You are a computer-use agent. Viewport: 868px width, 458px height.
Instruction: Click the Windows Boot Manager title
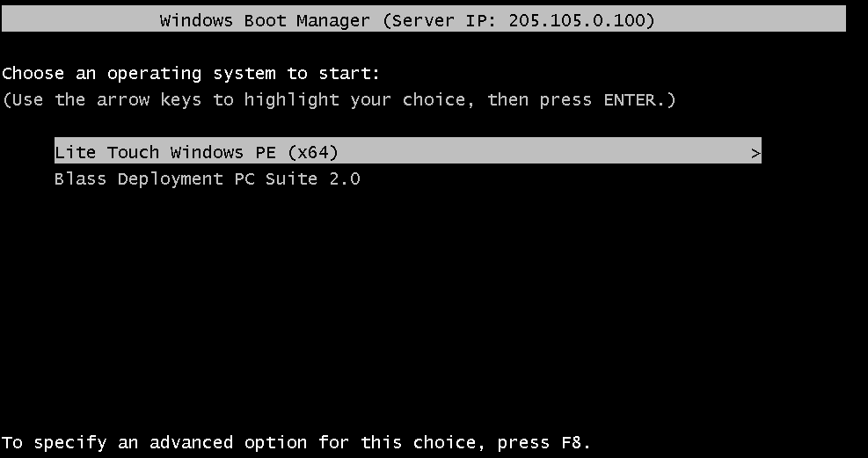pyautogui.click(x=265, y=20)
